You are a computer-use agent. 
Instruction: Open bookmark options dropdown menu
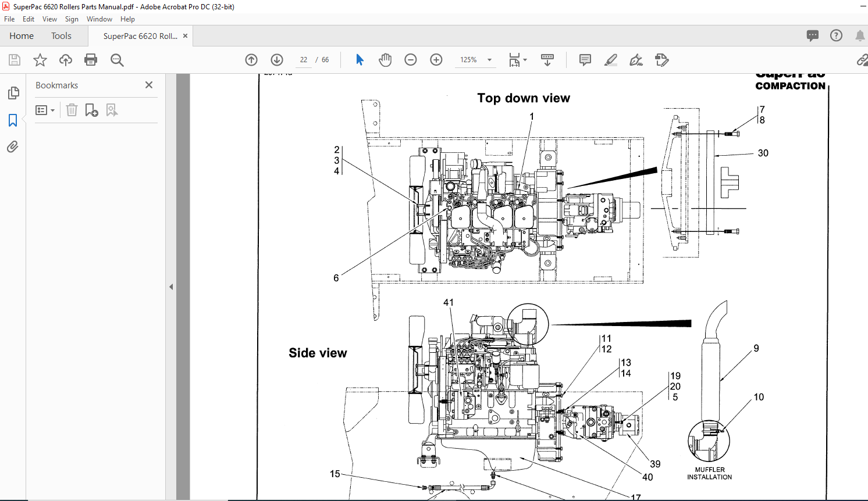click(x=45, y=110)
